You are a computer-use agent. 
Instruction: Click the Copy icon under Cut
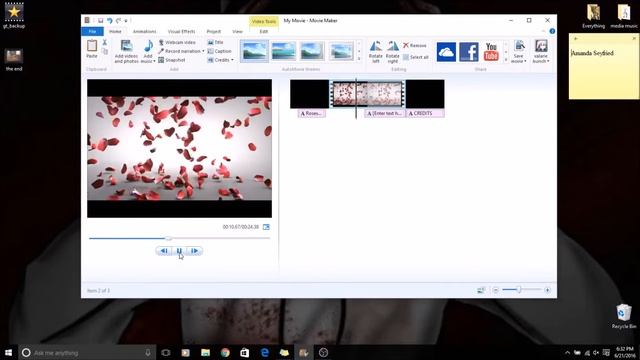point(105,51)
